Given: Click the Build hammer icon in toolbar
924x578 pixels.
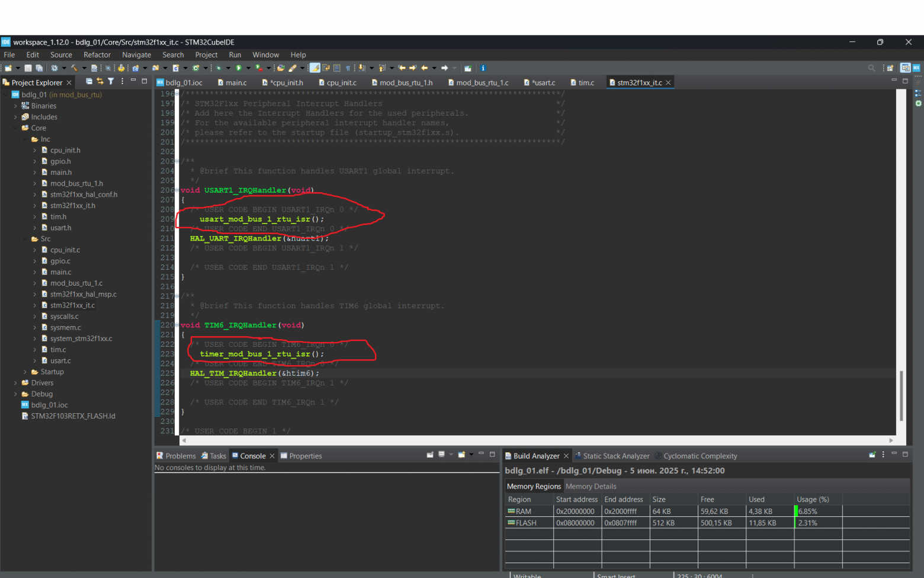Looking at the screenshot, I should pyautogui.click(x=74, y=68).
